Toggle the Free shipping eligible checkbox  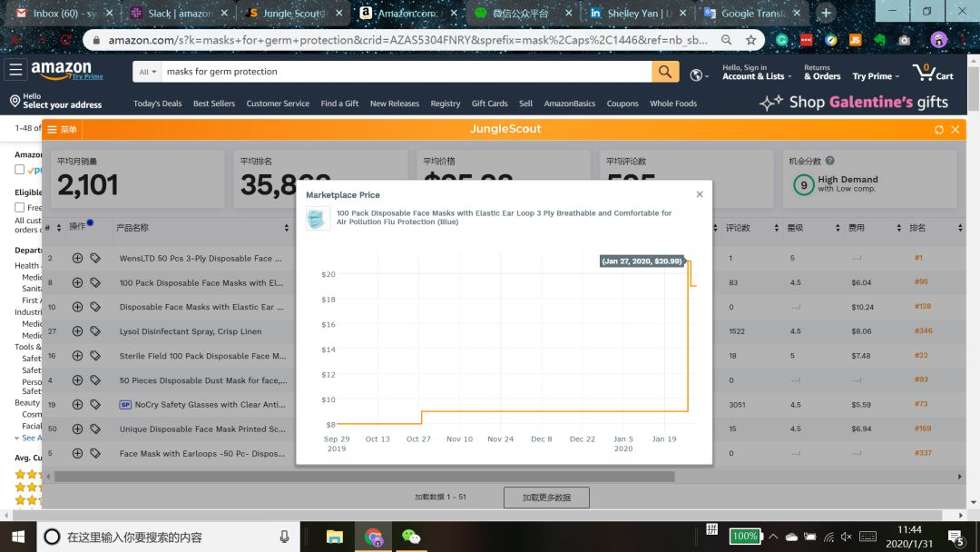coord(19,208)
